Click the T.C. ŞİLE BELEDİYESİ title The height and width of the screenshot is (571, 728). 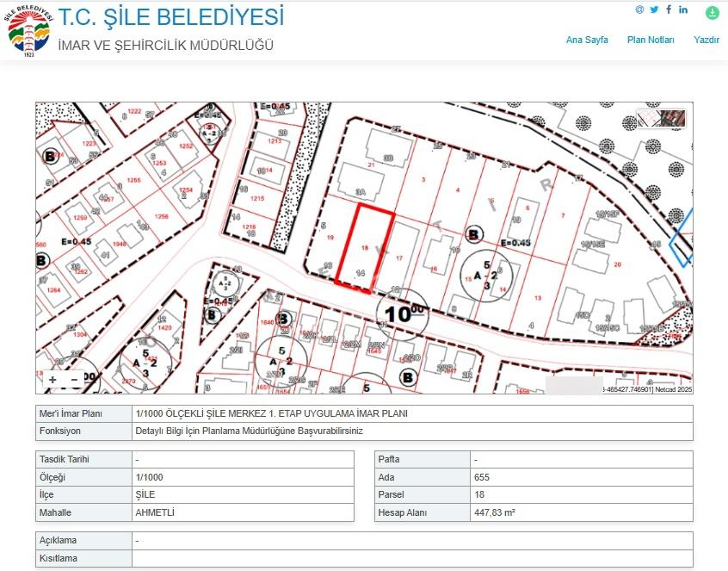[171, 17]
